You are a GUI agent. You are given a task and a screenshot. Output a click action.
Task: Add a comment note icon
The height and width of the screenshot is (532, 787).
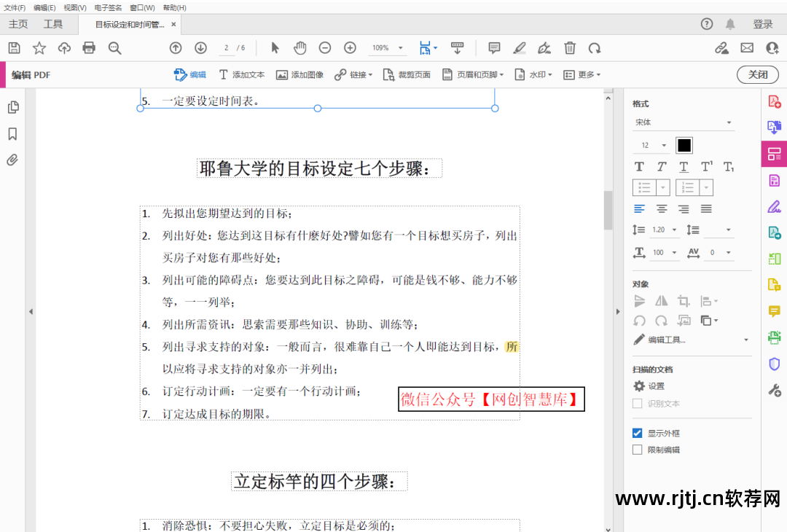pos(494,48)
